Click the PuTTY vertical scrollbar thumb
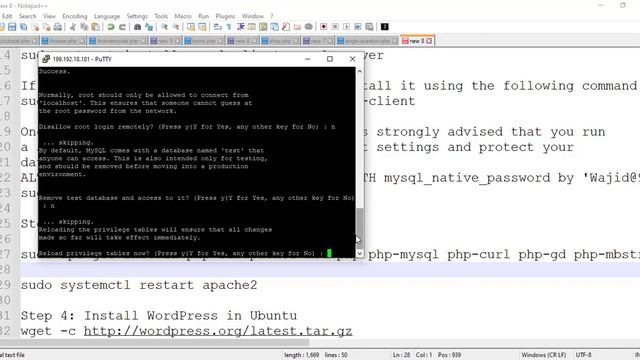Image resolution: width=640 pixels, height=360 pixels. click(x=360, y=229)
